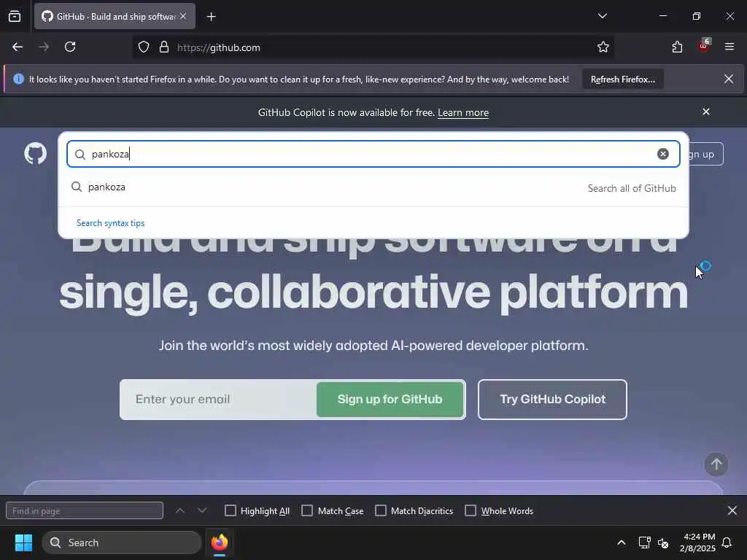Go forward one page
This screenshot has width=747, height=560.
coord(44,47)
